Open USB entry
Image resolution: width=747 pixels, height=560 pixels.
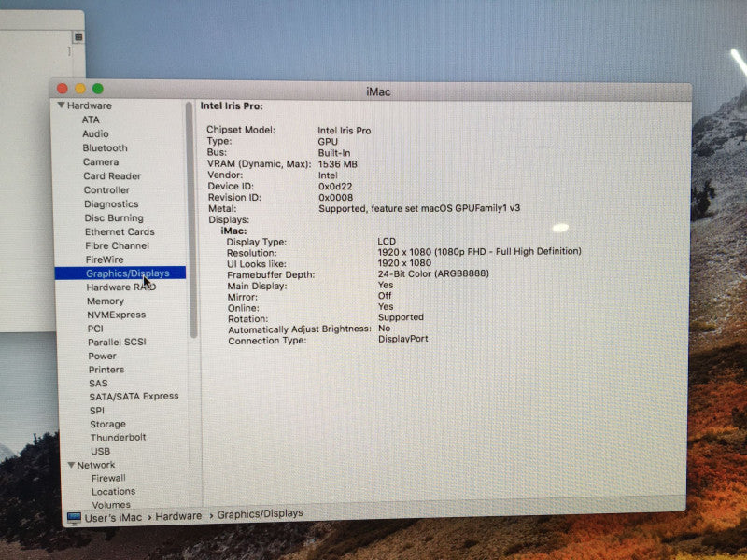coord(100,451)
